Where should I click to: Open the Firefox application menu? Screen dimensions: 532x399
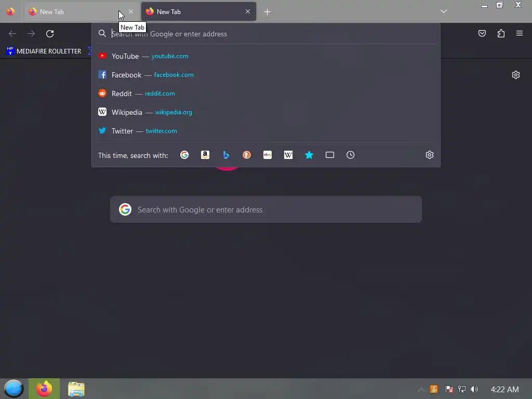[x=520, y=33]
